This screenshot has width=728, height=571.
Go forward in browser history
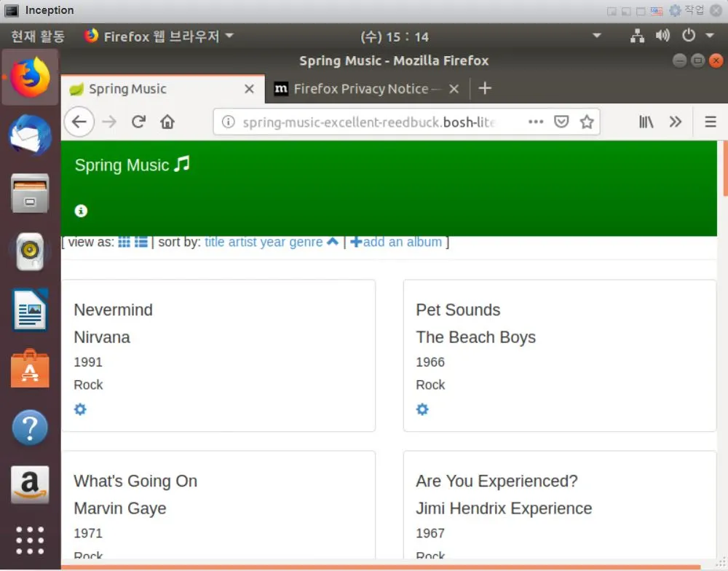(x=110, y=122)
